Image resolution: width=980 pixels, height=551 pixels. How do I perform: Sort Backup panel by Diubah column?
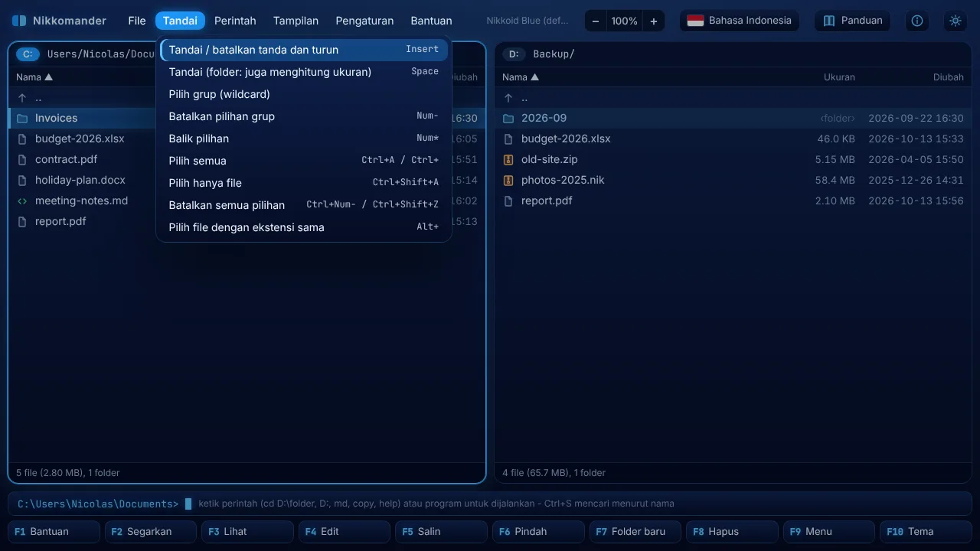949,77
